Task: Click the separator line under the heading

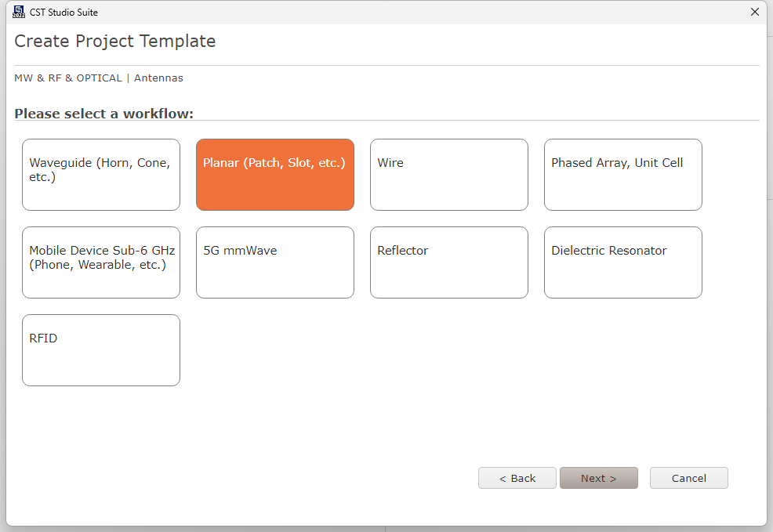Action: coord(387,65)
